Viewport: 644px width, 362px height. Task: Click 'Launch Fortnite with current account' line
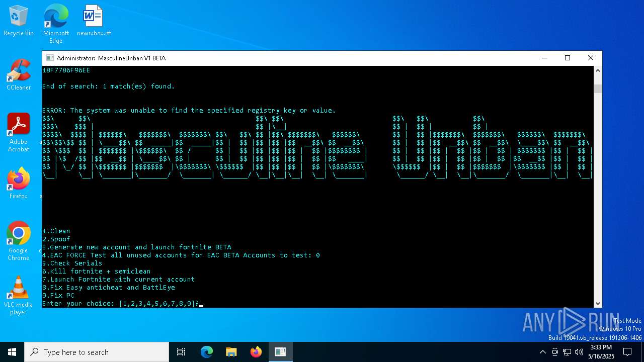(x=119, y=280)
